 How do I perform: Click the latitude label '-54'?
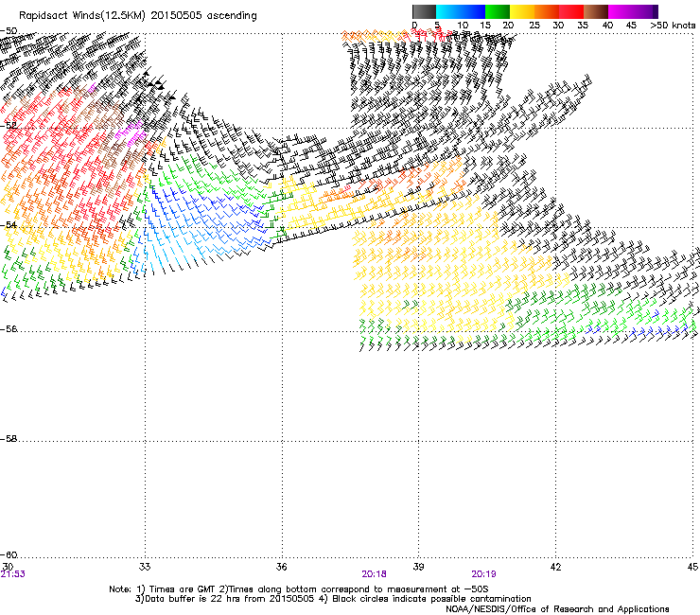[9, 224]
